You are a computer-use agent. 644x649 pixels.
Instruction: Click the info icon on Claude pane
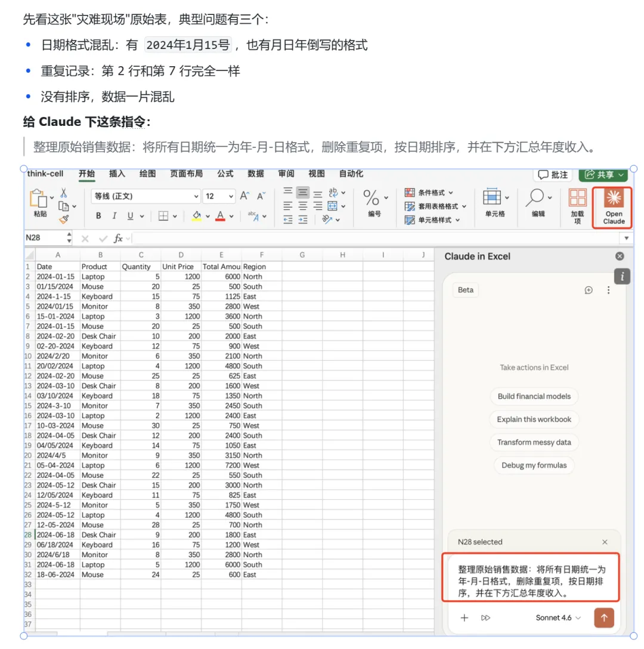tap(622, 277)
